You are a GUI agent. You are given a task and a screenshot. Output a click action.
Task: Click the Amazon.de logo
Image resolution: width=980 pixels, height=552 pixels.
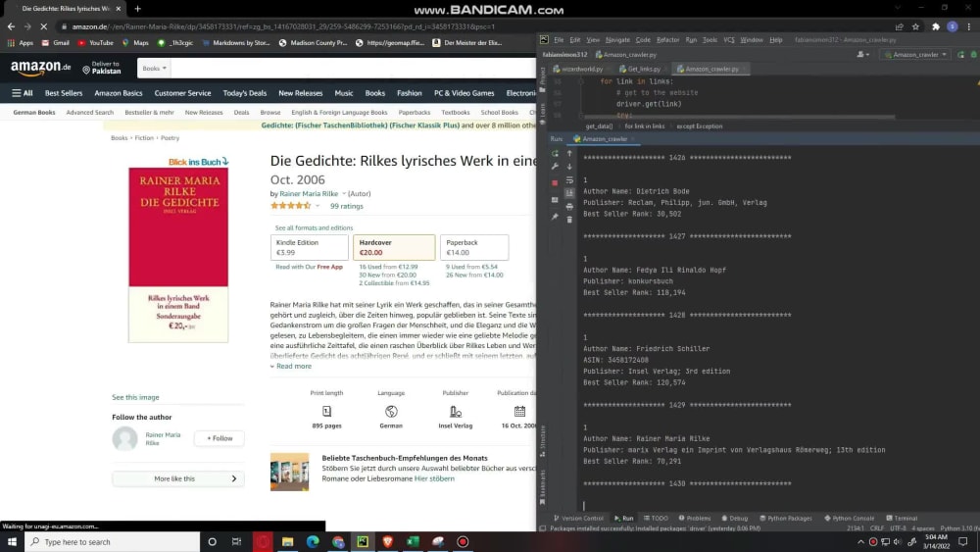[x=40, y=67]
